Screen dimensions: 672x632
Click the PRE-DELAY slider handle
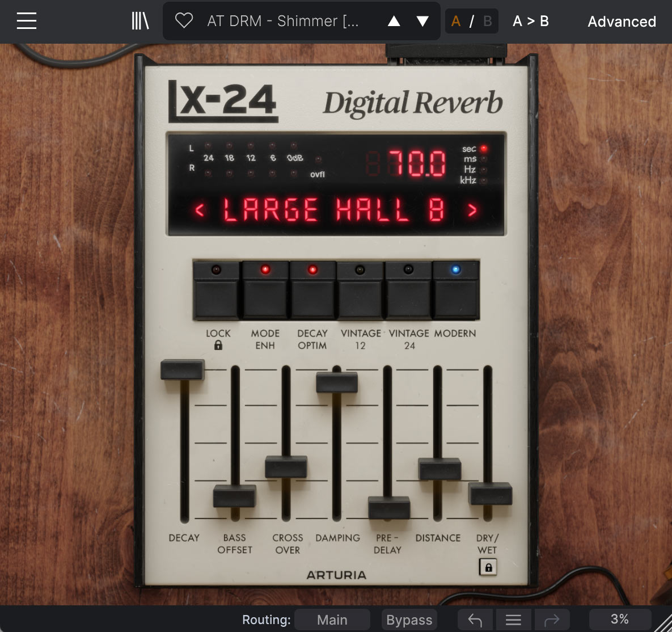(389, 508)
